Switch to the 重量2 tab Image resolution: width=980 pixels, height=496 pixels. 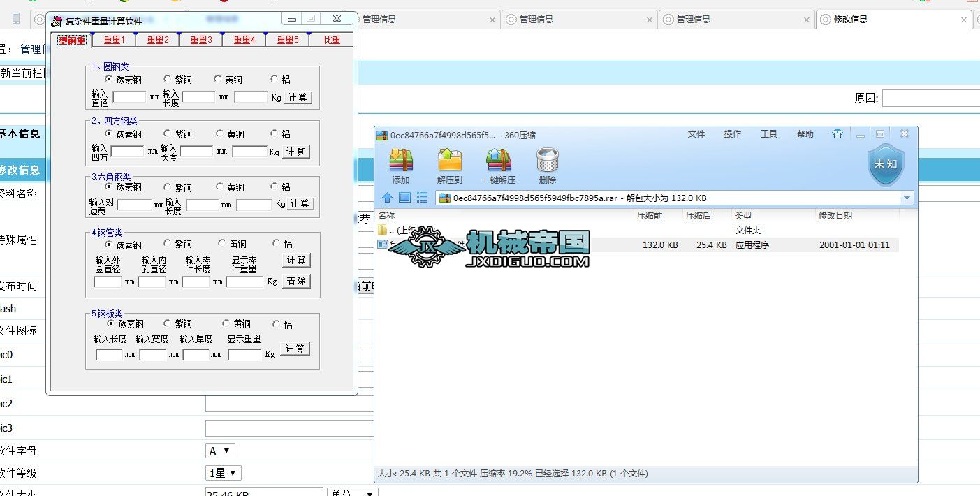[157, 40]
